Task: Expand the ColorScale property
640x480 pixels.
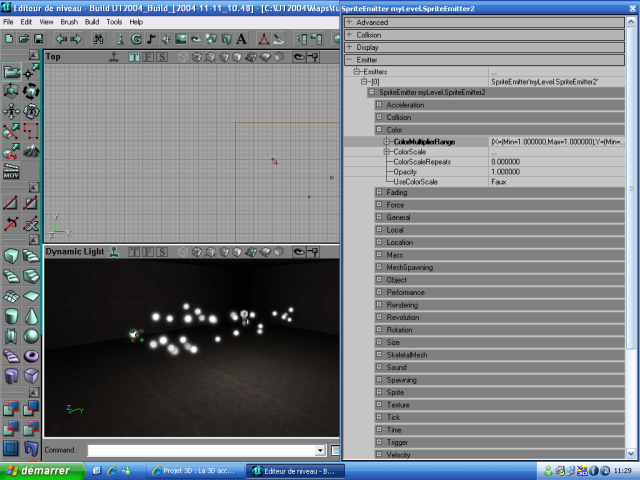Action: pyautogui.click(x=386, y=152)
